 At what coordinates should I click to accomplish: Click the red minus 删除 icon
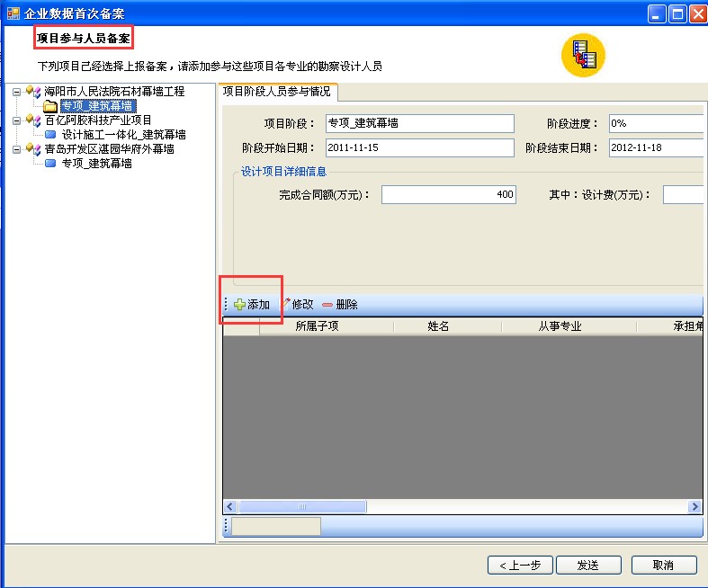[327, 305]
